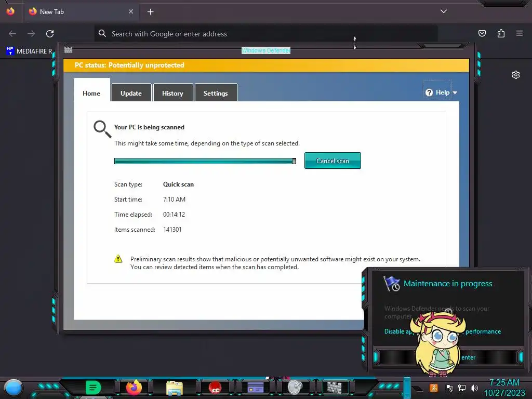
Task: Click 'Your PC is being scanned' heading
Action: (149, 127)
